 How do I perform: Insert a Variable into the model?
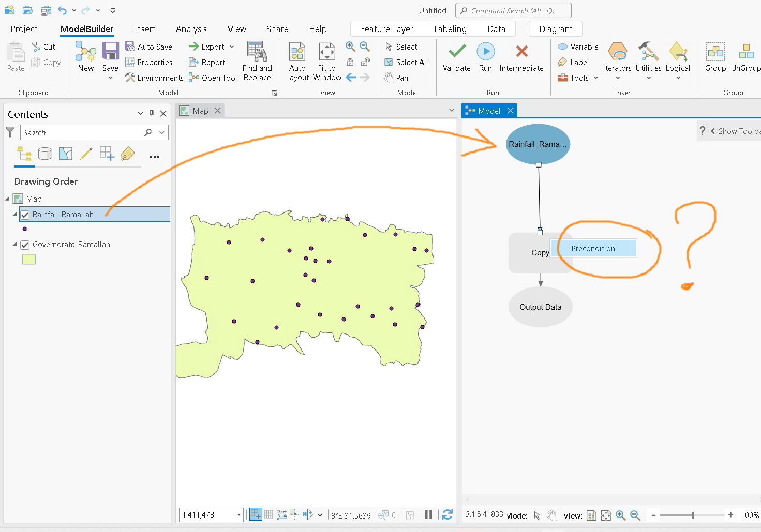(x=577, y=46)
